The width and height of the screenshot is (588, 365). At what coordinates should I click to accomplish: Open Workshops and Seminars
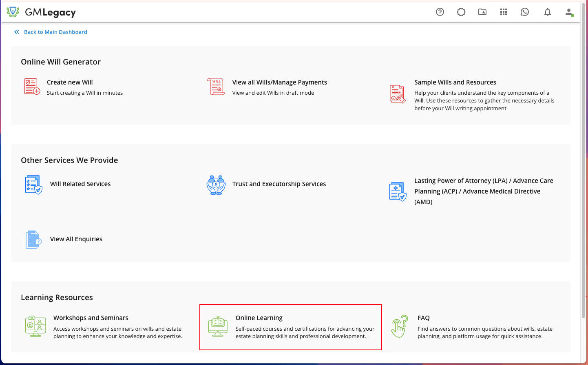pyautogui.click(x=91, y=318)
